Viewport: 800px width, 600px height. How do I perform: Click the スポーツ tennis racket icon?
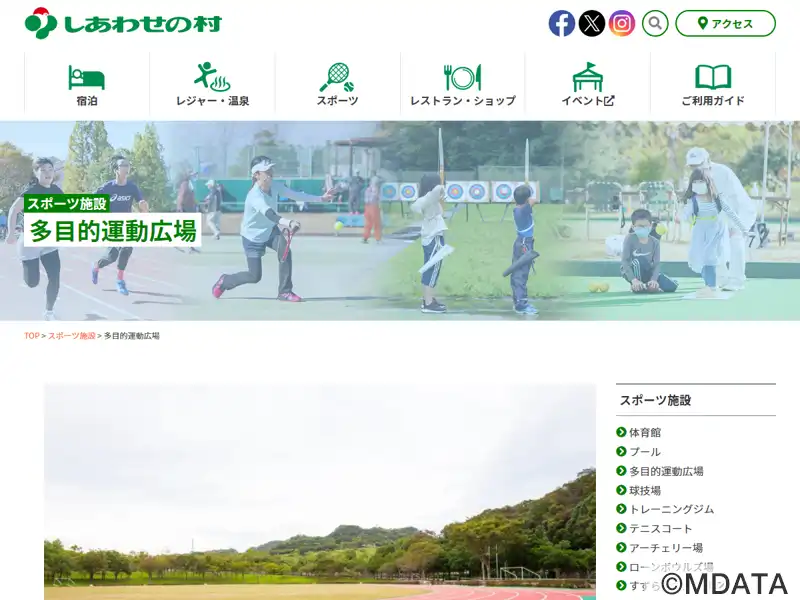click(337, 77)
